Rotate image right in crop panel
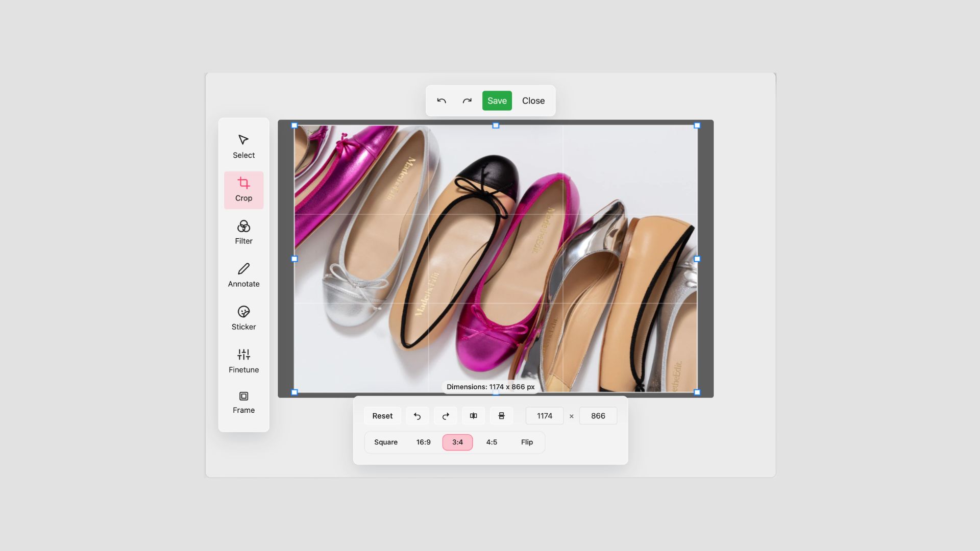Screen dimensions: 980x551 coord(445,416)
